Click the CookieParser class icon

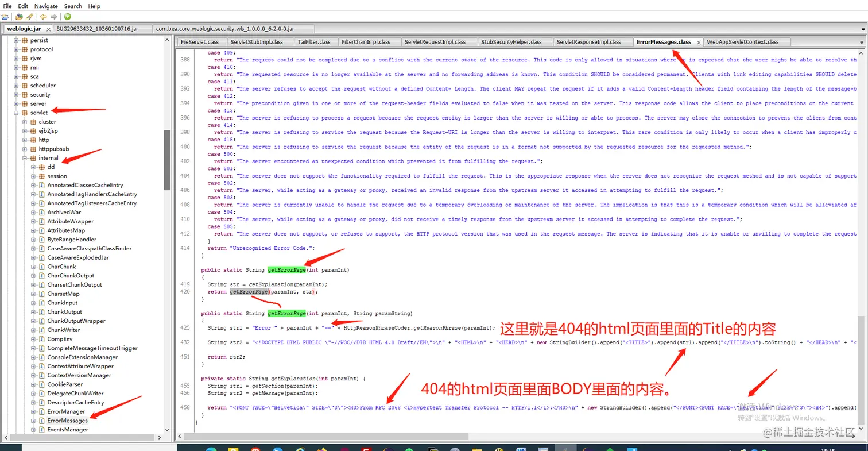click(41, 384)
